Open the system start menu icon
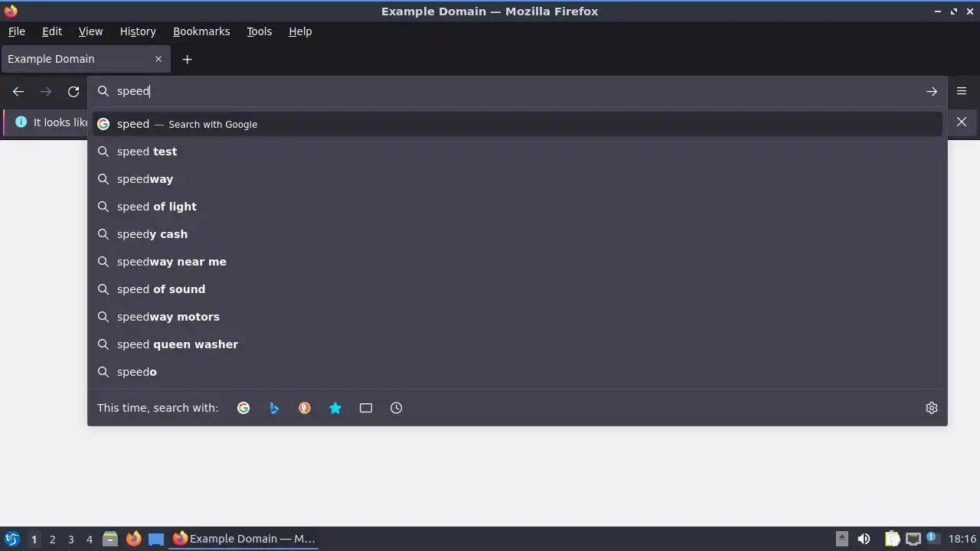 pos(12,539)
